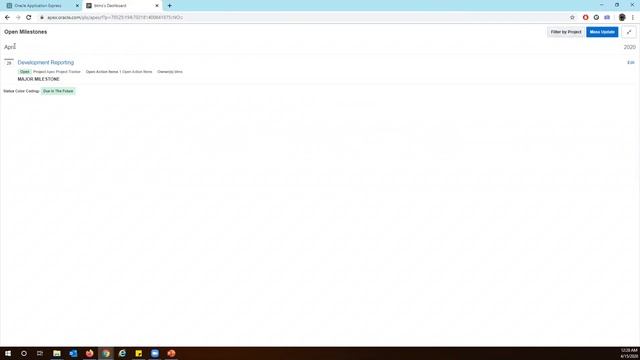
Task: Open Cortana search circle in taskbar
Action: (x=24, y=353)
